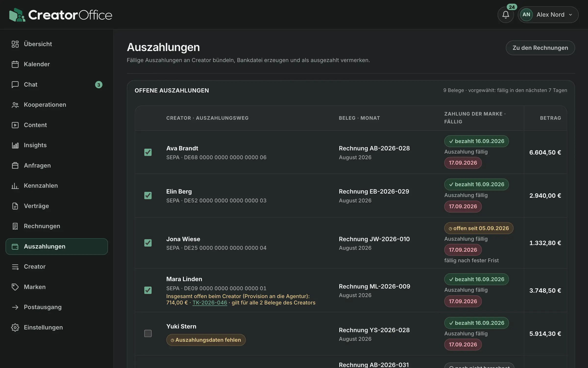
Task: Click the Übersicht grid icon
Action: [x=15, y=44]
